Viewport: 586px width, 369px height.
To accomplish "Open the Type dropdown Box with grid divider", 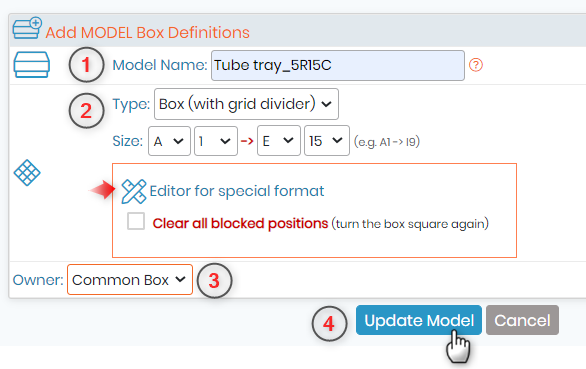I will 246,104.
